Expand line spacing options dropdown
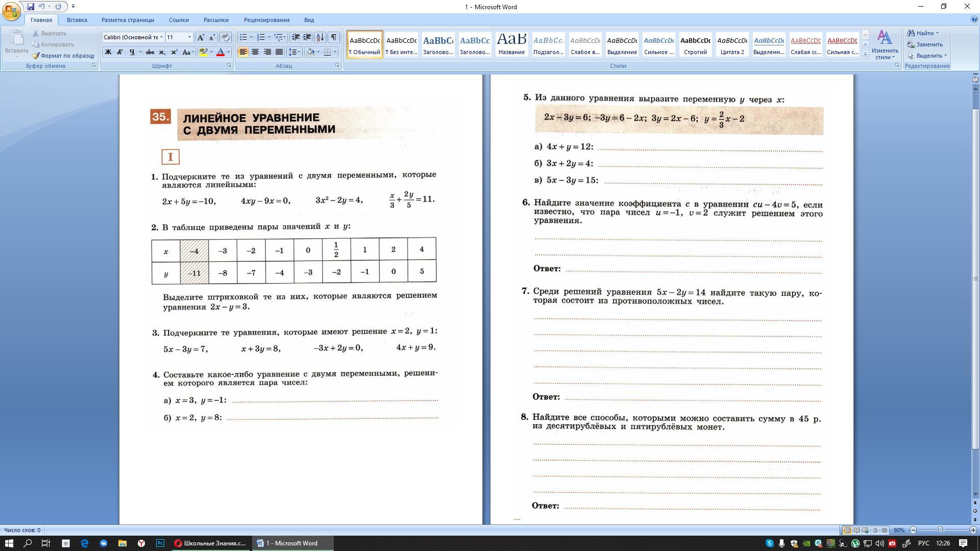Viewport: 980px width, 551px height. tap(300, 52)
